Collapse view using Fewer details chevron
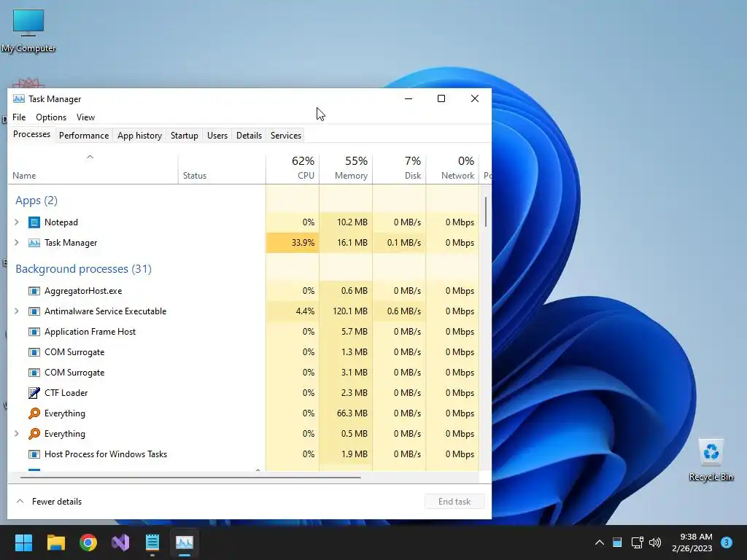Viewport: 747px width, 560px height. coord(20,502)
